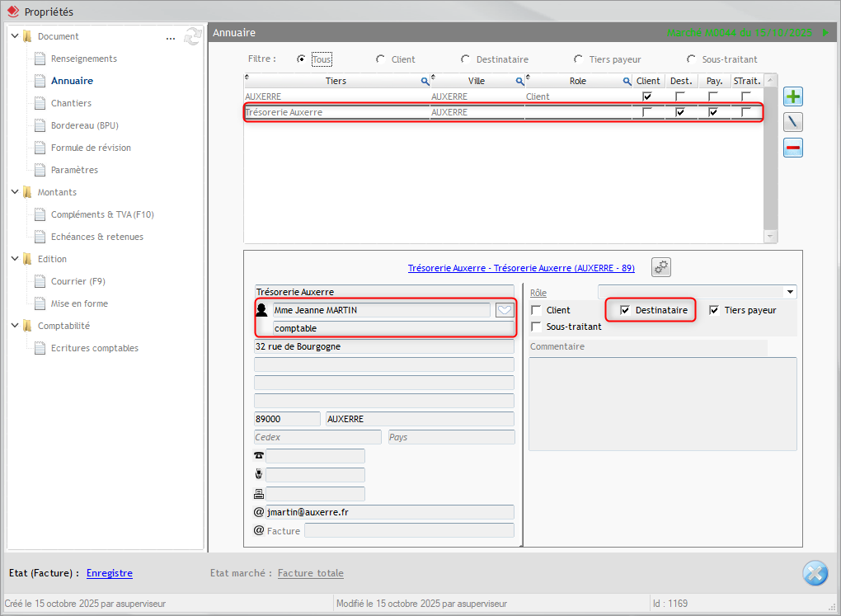Click the red minus remove tiers icon
Viewport: 841px width, 616px height.
(x=792, y=148)
